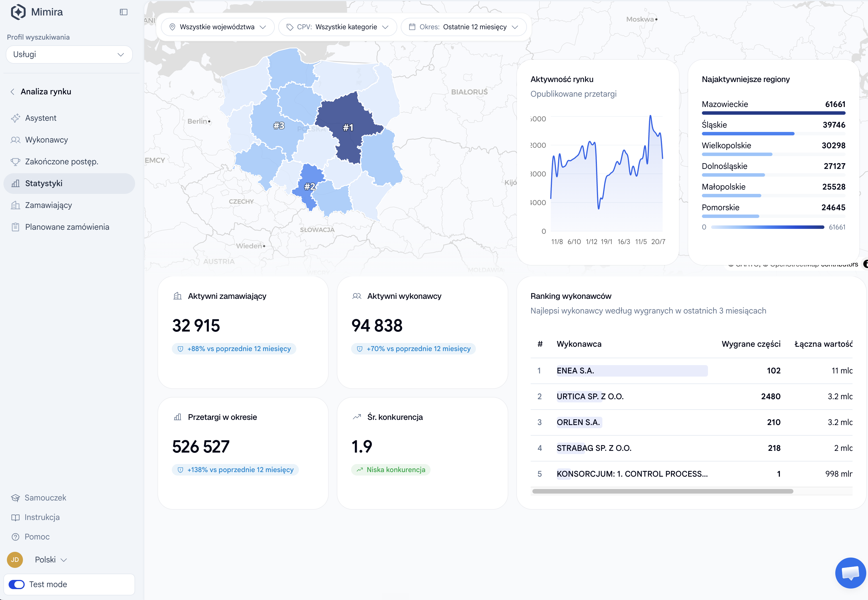The image size is (868, 600).
Task: Open Zamawiający building icon
Action: point(15,205)
